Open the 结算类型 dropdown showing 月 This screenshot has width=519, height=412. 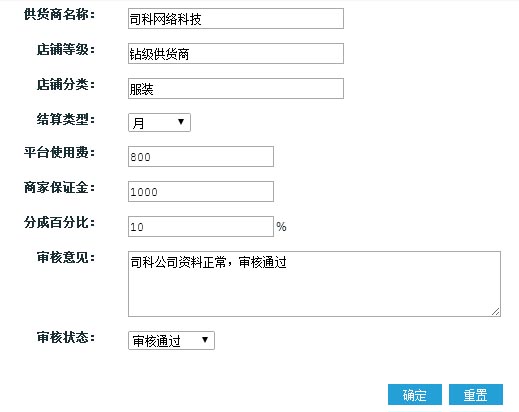[x=159, y=122]
